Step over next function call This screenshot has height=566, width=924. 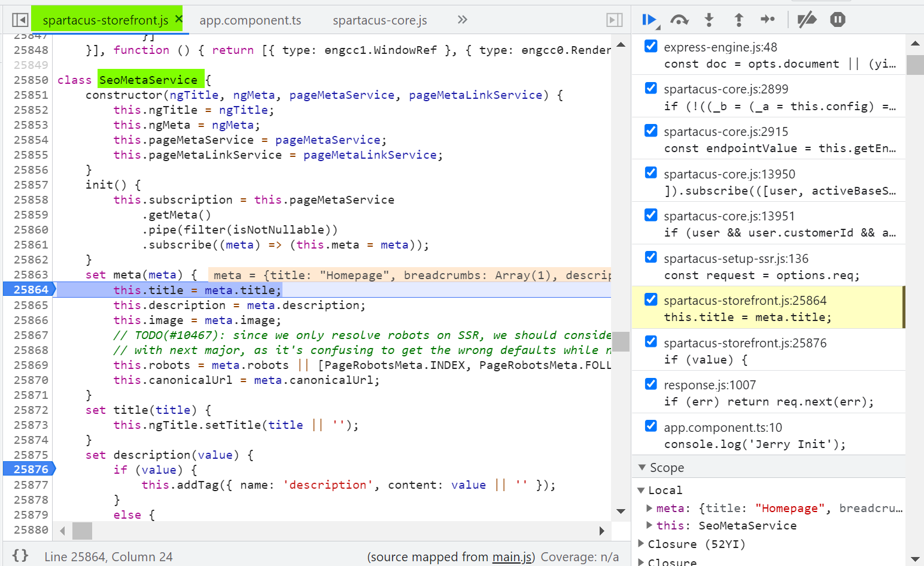[679, 20]
